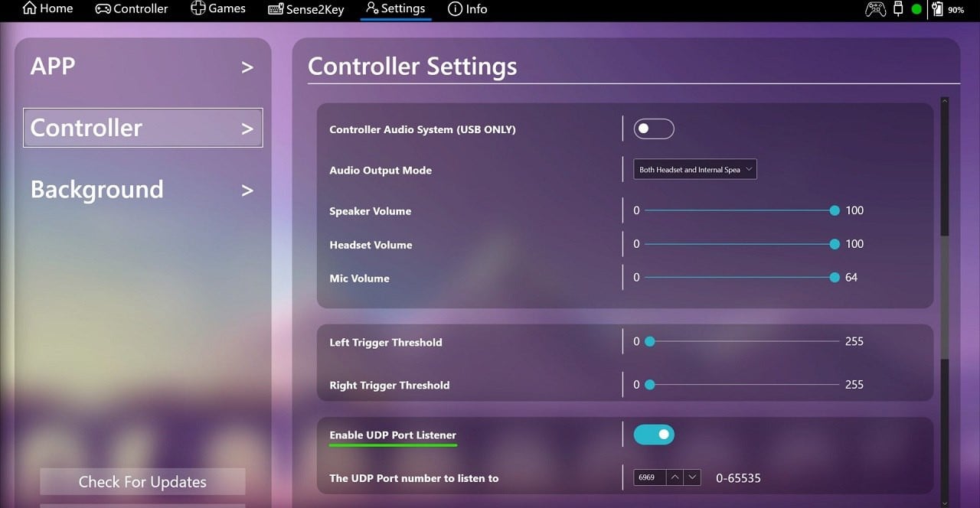This screenshot has height=508, width=980.
Task: Click the battery 90% indicator
Action: click(949, 9)
